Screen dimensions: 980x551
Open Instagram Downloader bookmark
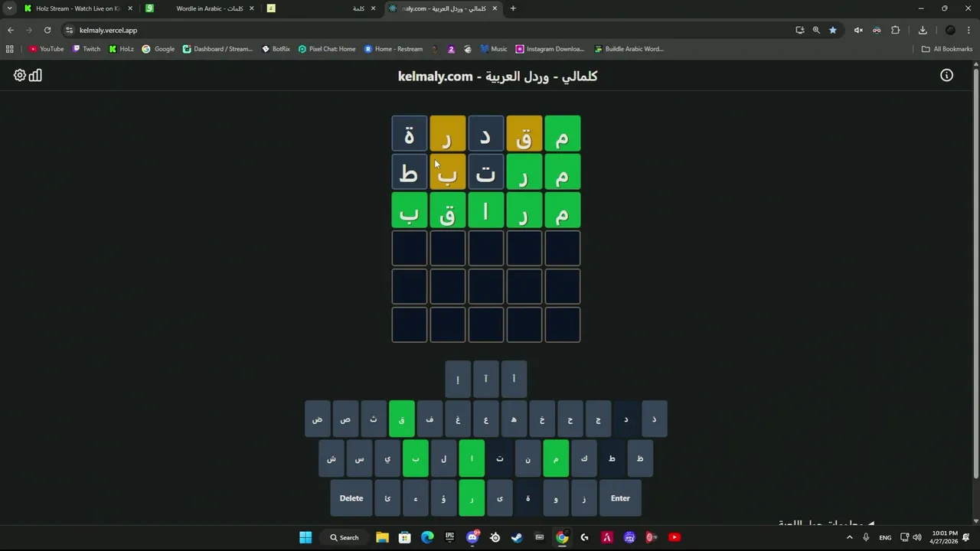550,49
